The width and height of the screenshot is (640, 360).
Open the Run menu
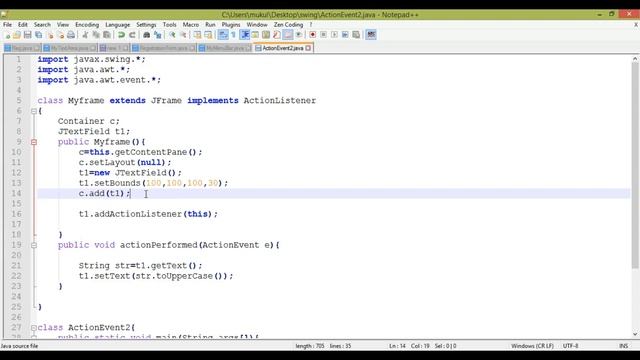[x=210, y=25]
